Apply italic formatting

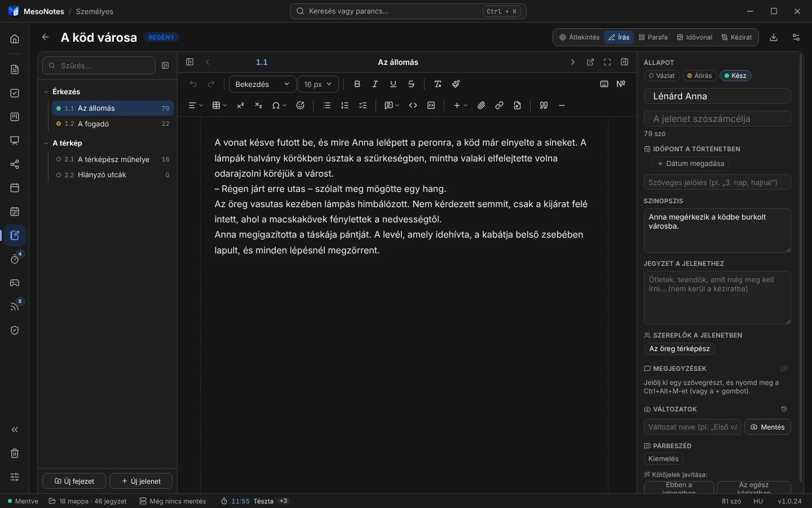pos(376,84)
